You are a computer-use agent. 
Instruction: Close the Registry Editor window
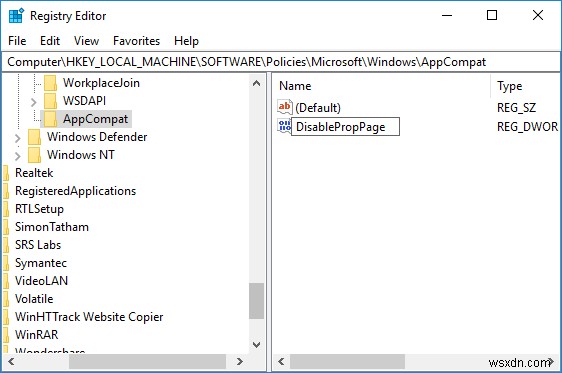point(538,15)
